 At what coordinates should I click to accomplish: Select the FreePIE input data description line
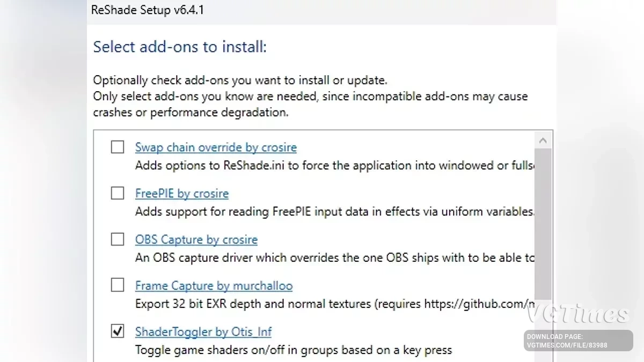(x=334, y=212)
